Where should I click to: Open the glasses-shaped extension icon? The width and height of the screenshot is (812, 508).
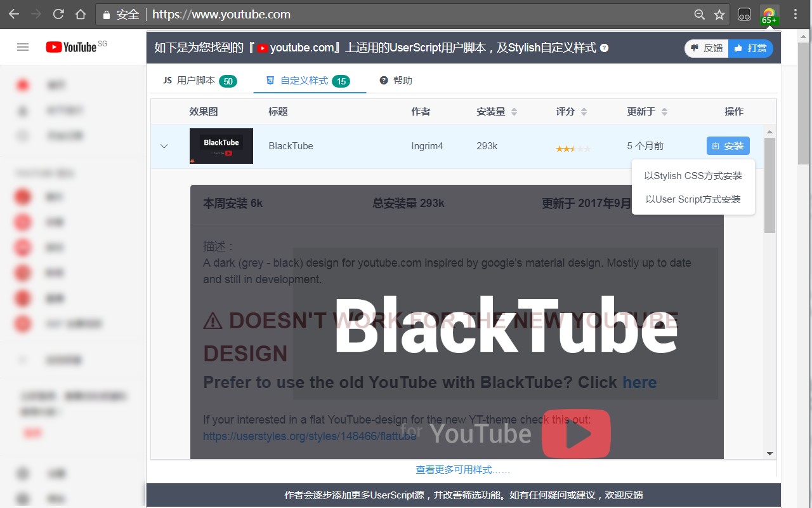point(745,14)
